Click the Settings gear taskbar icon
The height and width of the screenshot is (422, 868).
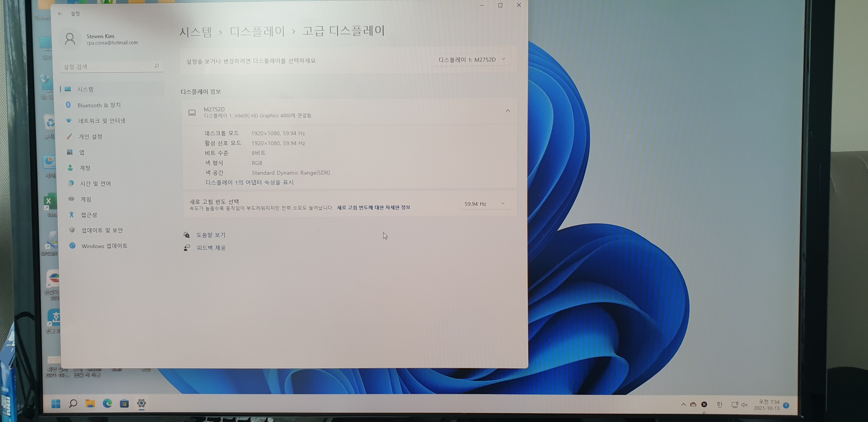click(x=141, y=403)
